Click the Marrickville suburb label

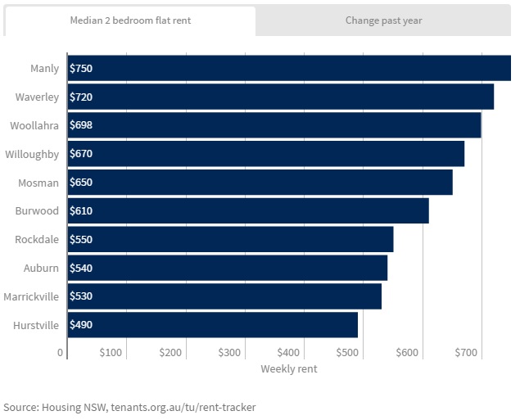tap(31, 296)
